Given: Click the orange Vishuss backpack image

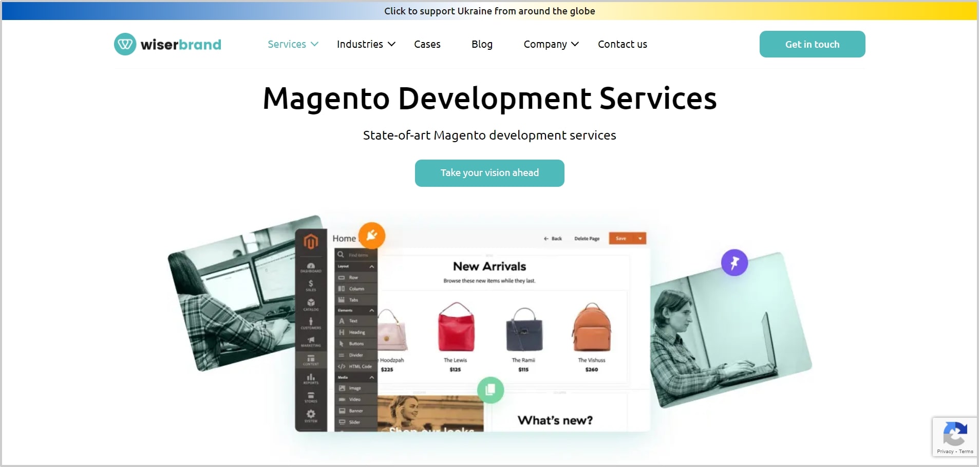Looking at the screenshot, I should coord(591,327).
